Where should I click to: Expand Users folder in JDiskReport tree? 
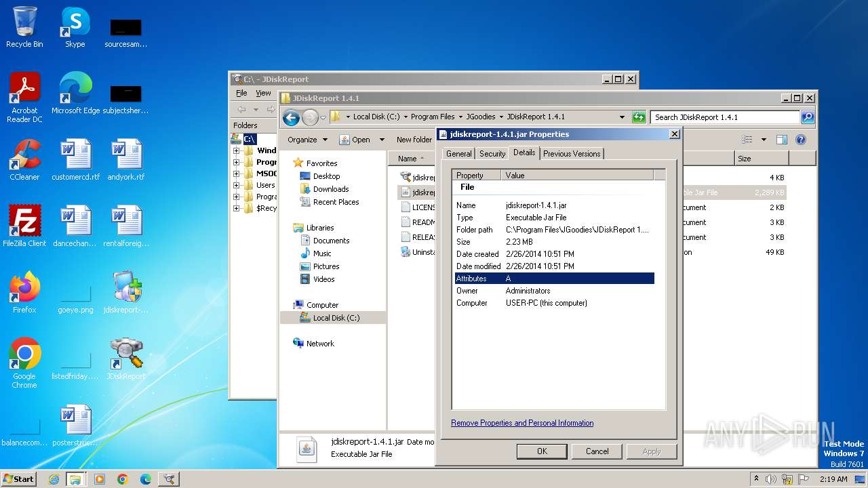coord(236,185)
